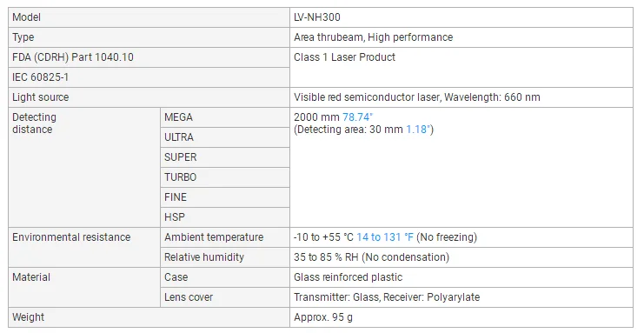Viewport: 644px width, 333px height.
Task: Click the MEGA mode cell
Action: pyautogui.click(x=224, y=117)
